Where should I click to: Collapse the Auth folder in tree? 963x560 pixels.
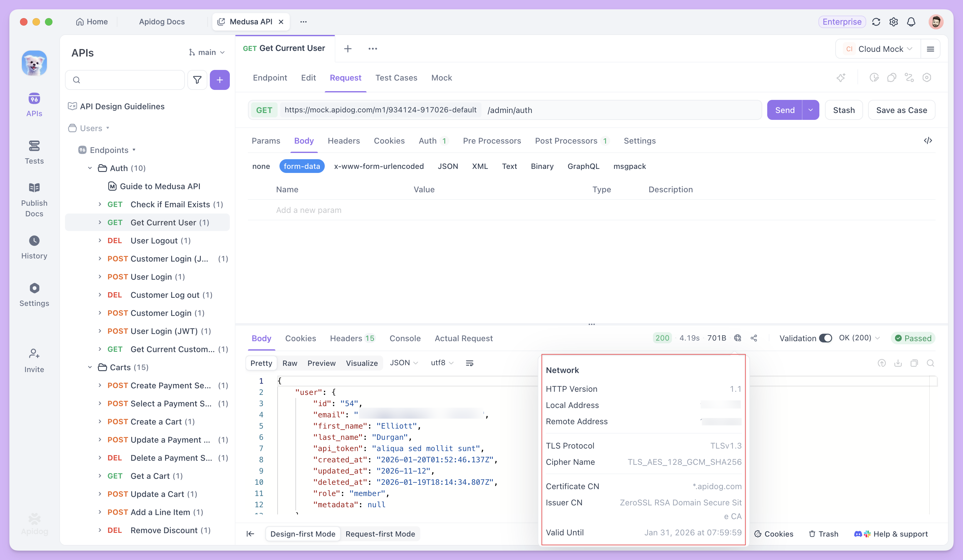[x=90, y=168]
